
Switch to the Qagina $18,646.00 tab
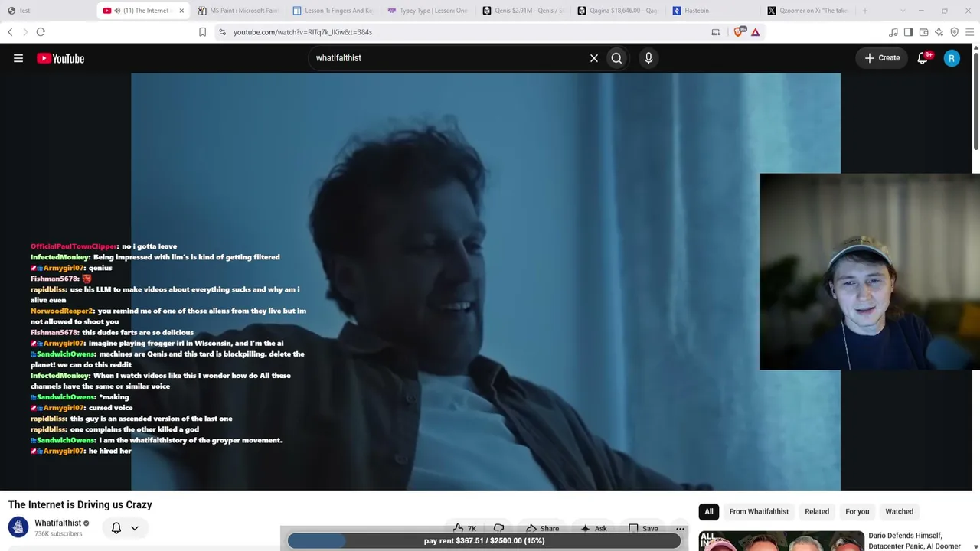click(618, 11)
